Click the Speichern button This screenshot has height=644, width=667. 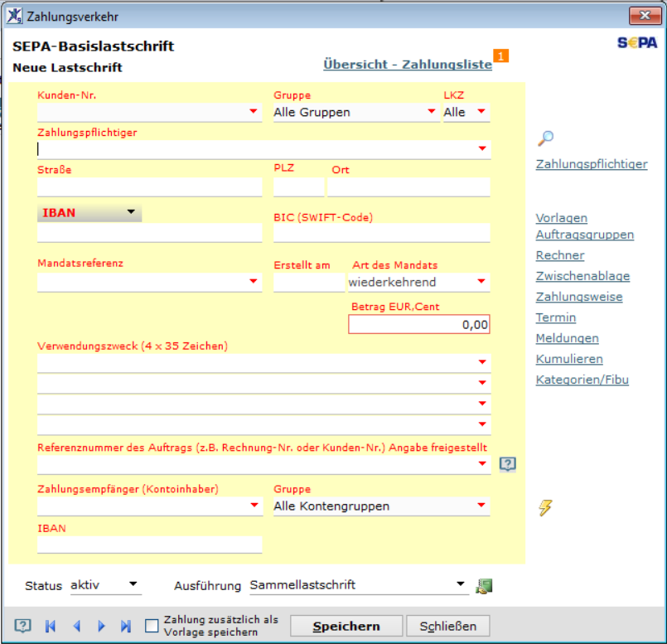click(x=346, y=626)
